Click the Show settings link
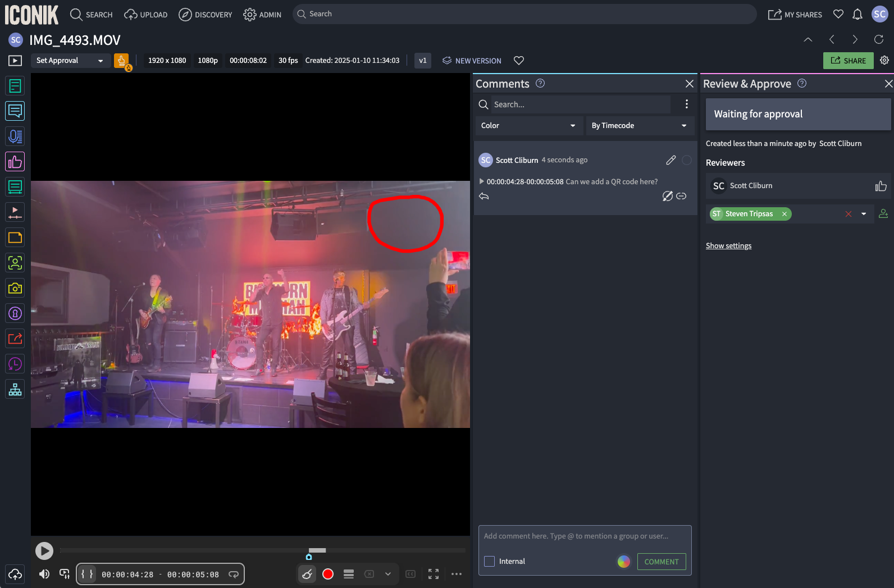Viewport: 894px width, 588px height. point(728,246)
